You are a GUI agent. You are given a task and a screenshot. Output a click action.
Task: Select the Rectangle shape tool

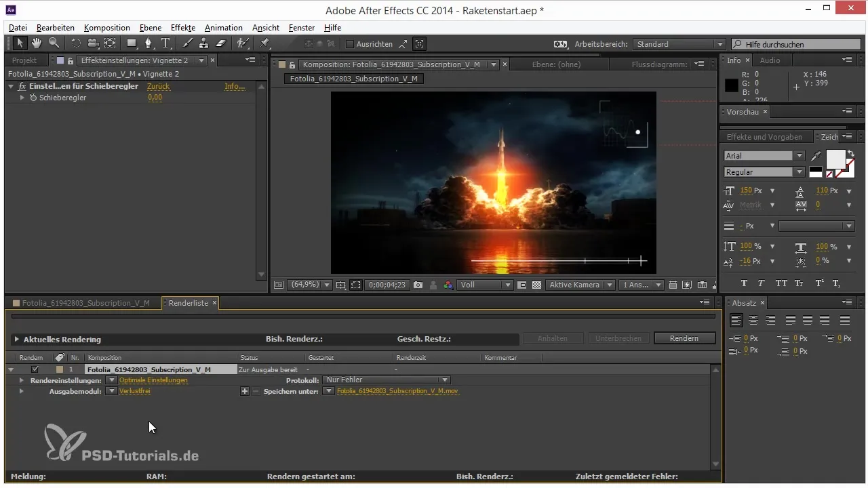click(x=132, y=43)
